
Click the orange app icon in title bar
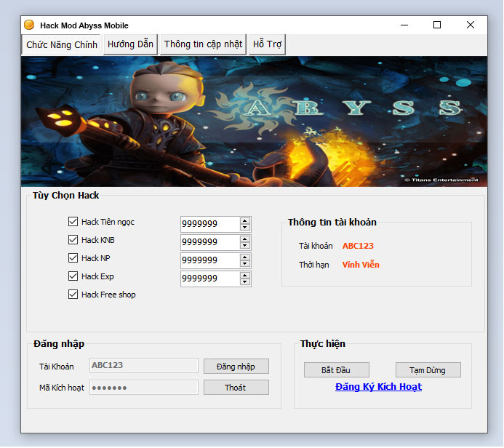pyautogui.click(x=29, y=25)
